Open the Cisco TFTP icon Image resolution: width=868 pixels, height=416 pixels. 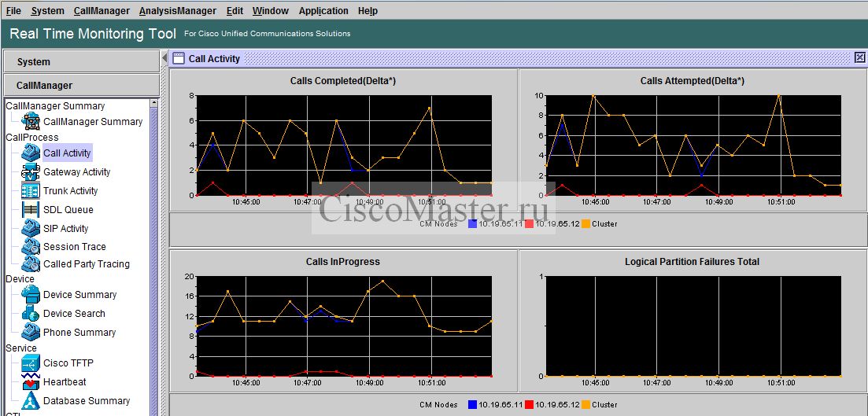31,363
